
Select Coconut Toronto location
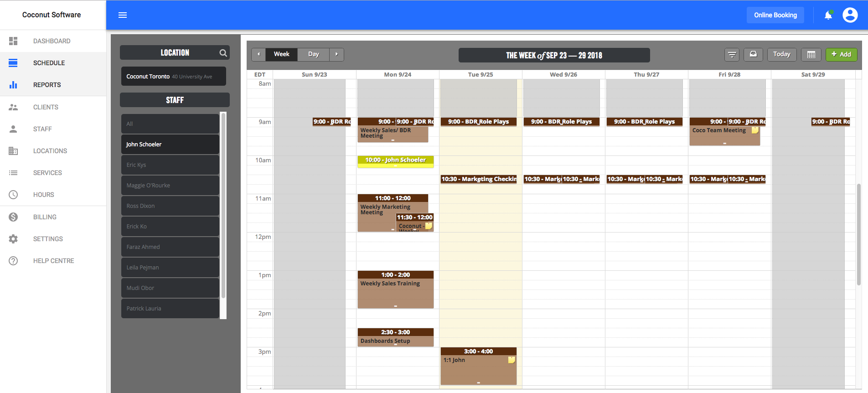click(173, 76)
